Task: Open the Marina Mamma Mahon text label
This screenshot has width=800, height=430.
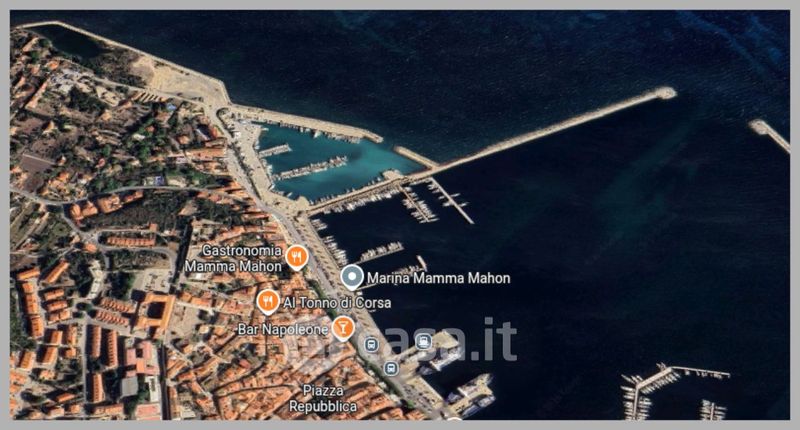Action: pyautogui.click(x=438, y=279)
